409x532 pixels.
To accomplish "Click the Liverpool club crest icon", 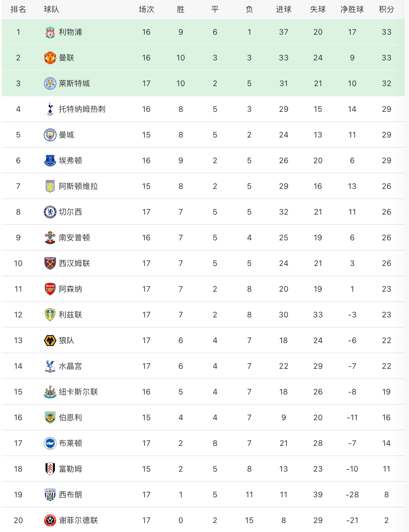I will click(x=50, y=32).
